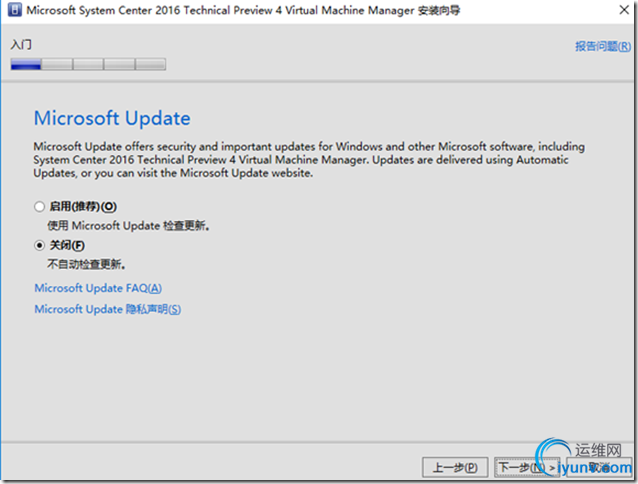The height and width of the screenshot is (484, 638).
Task: Click the 上一步 back button
Action: pos(455,467)
